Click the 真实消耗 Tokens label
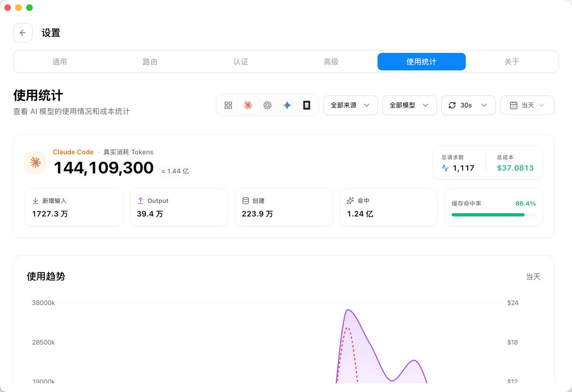The height and width of the screenshot is (392, 572). coord(128,152)
